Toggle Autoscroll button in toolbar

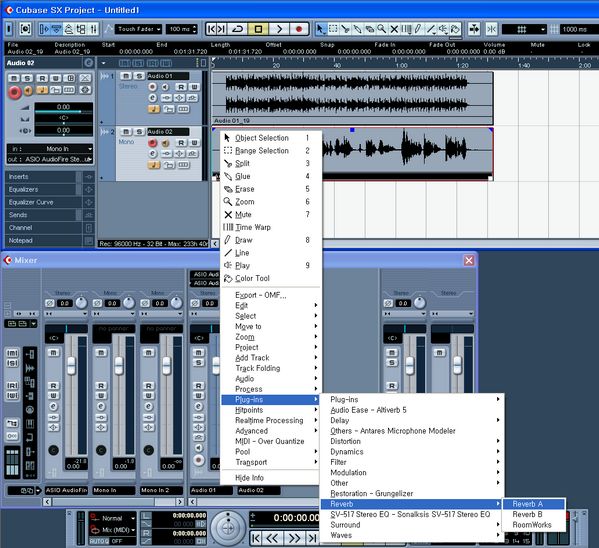(x=474, y=29)
